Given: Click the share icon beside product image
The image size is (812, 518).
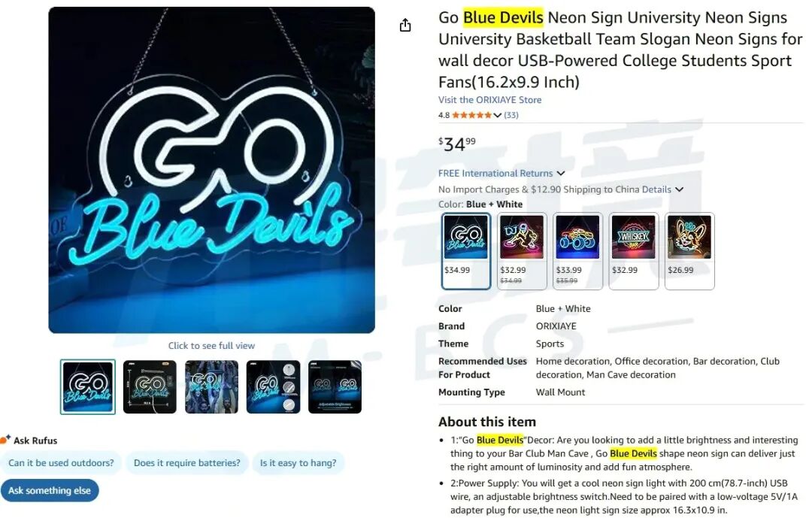Looking at the screenshot, I should (x=405, y=25).
